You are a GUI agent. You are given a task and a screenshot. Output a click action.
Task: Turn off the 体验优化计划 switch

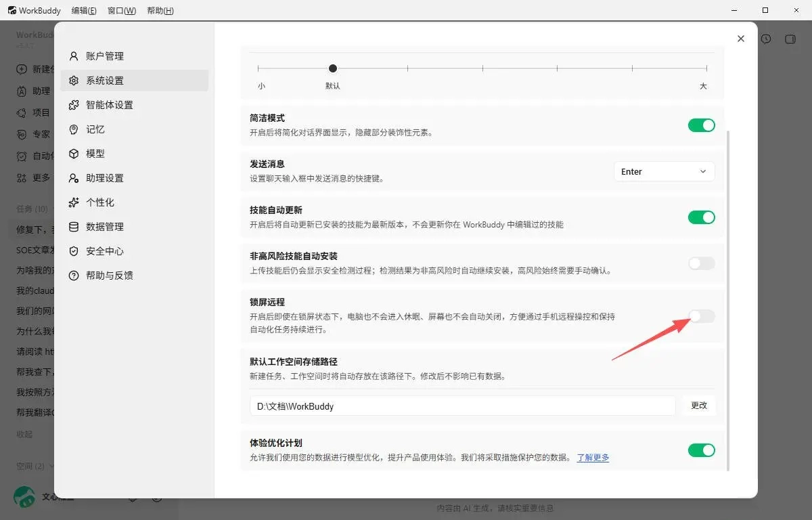702,450
